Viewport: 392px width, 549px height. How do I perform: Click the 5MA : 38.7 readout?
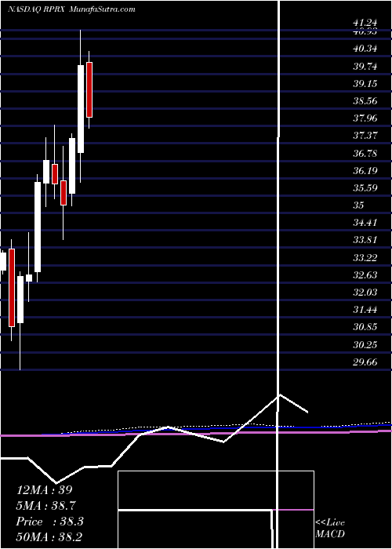point(46,506)
